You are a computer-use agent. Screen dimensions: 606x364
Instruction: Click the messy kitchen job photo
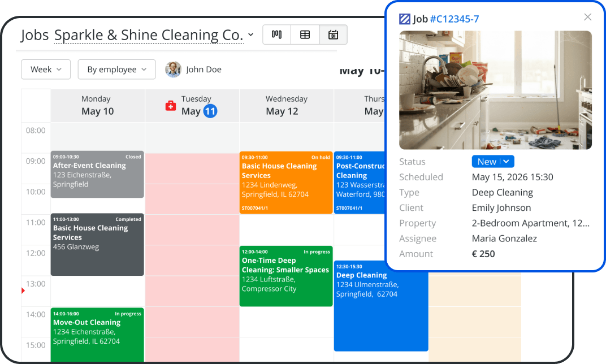(x=495, y=90)
